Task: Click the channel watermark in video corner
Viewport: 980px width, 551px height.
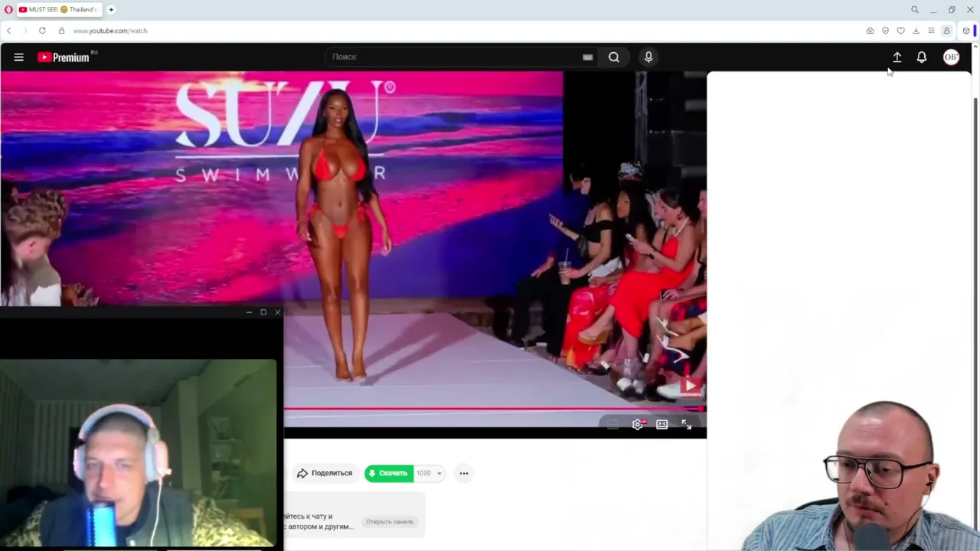Action: (689, 386)
